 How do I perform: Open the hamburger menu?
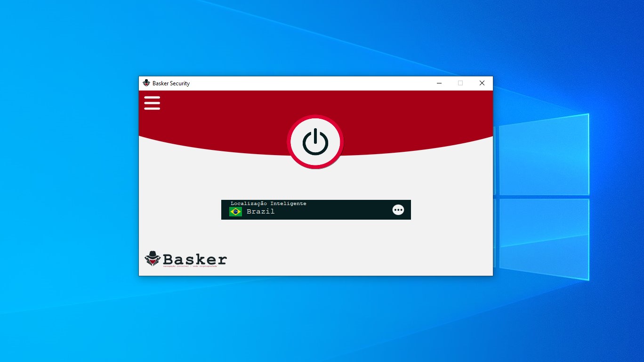pos(152,103)
